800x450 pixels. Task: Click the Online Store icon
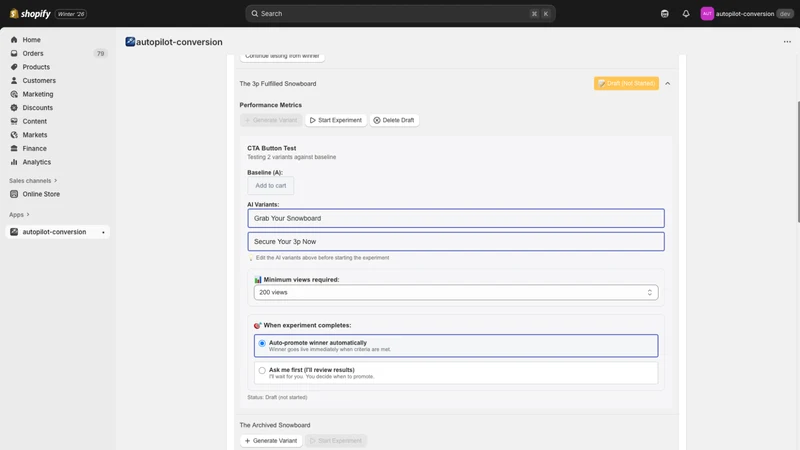[14, 194]
